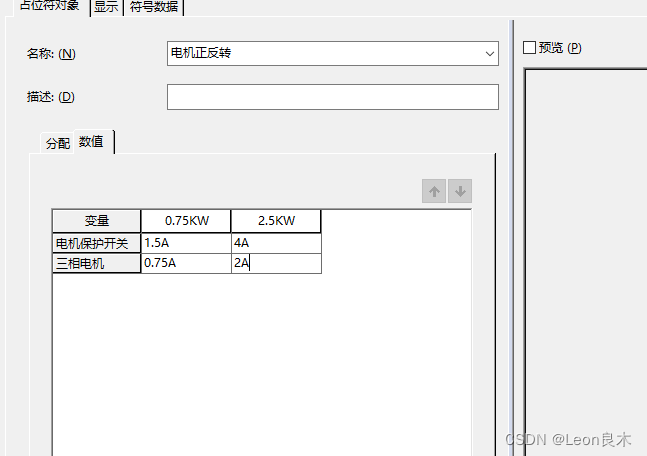
Task: Click the 2A cell being edited
Action: click(276, 264)
